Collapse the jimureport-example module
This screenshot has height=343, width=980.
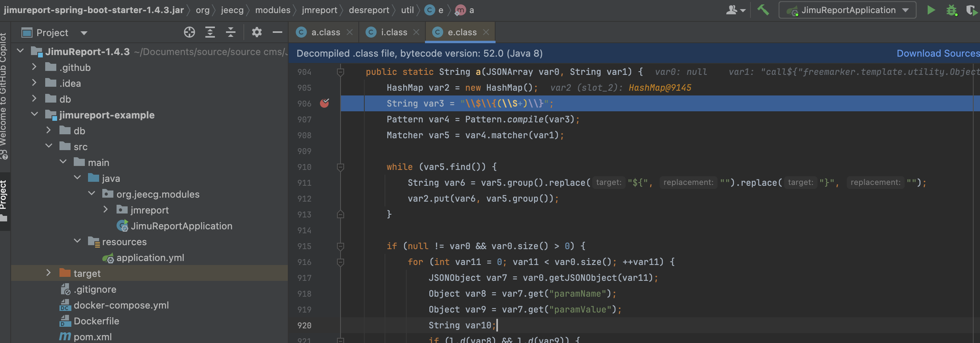pyautogui.click(x=35, y=115)
